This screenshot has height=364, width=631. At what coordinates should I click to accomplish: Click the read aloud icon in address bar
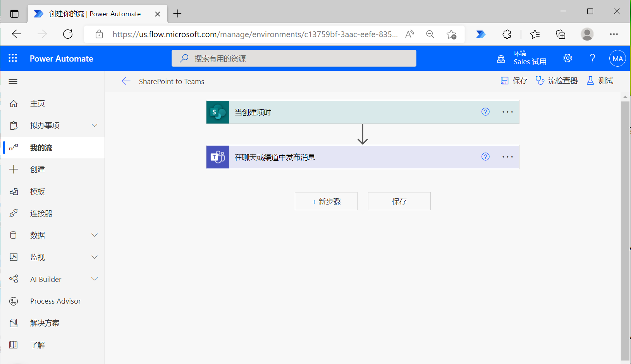pyautogui.click(x=409, y=34)
